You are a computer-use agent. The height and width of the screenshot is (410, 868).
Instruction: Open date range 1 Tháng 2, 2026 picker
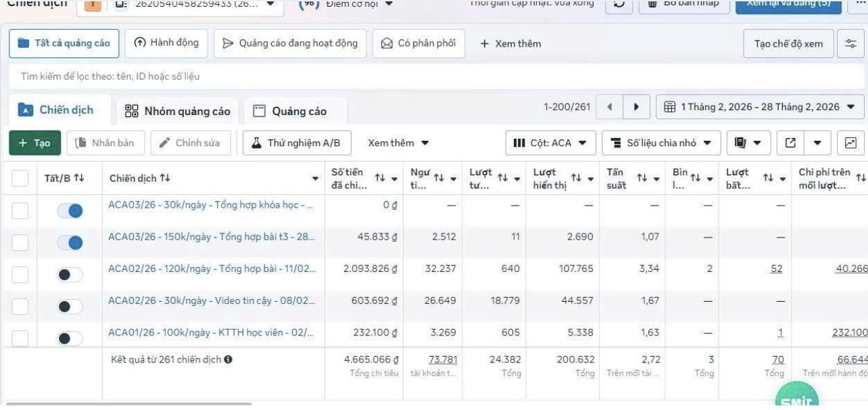(x=760, y=107)
